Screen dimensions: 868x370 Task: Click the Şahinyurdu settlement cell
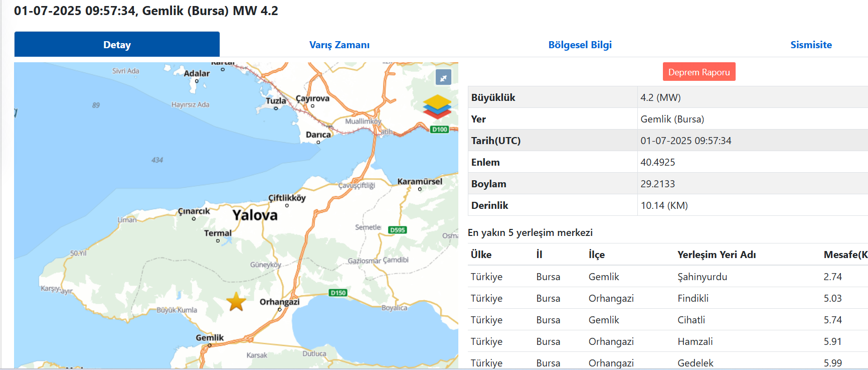coord(702,277)
